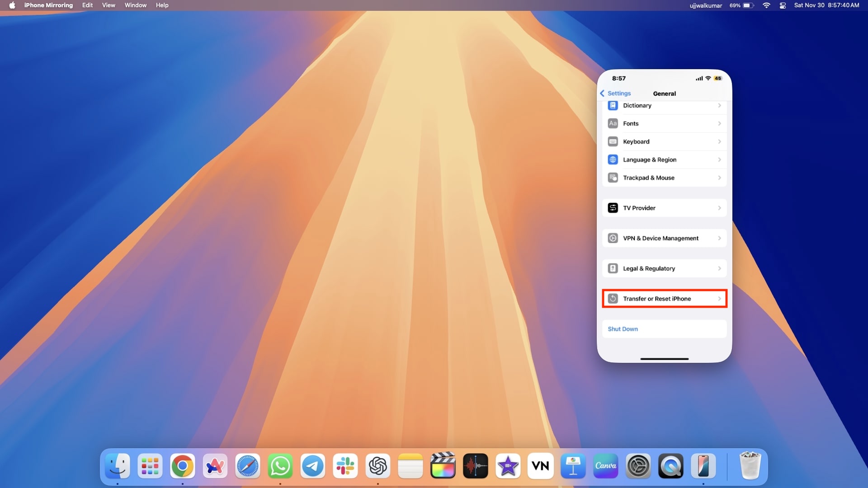
Task: Open Canva from the Dock
Action: click(606, 466)
